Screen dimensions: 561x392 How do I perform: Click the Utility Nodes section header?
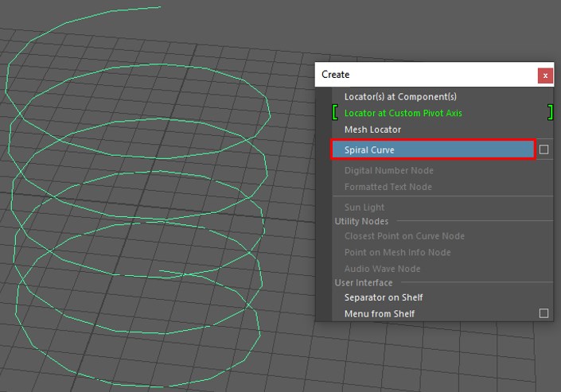(x=361, y=221)
